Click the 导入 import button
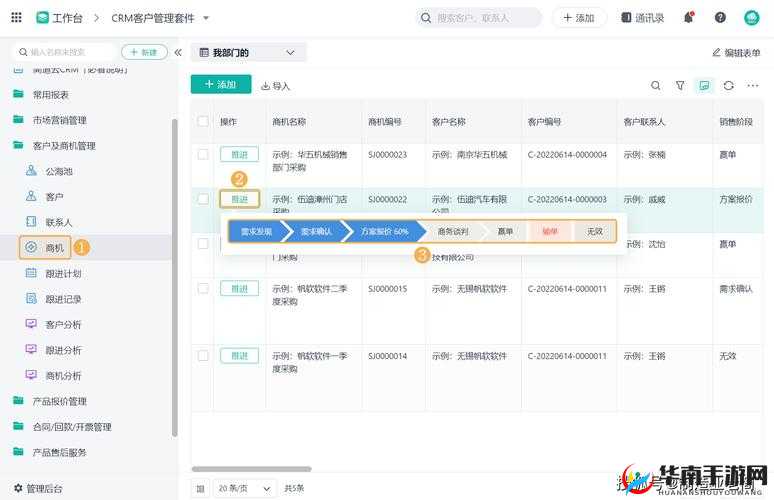Screen dimensions: 774x500 pos(275,86)
